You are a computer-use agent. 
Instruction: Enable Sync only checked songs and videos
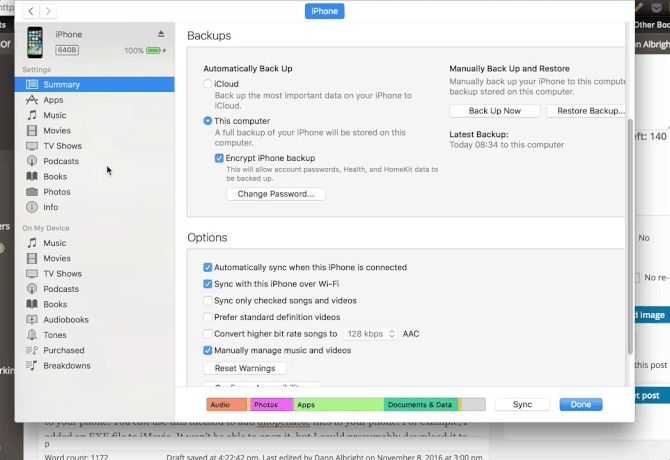[x=208, y=300]
